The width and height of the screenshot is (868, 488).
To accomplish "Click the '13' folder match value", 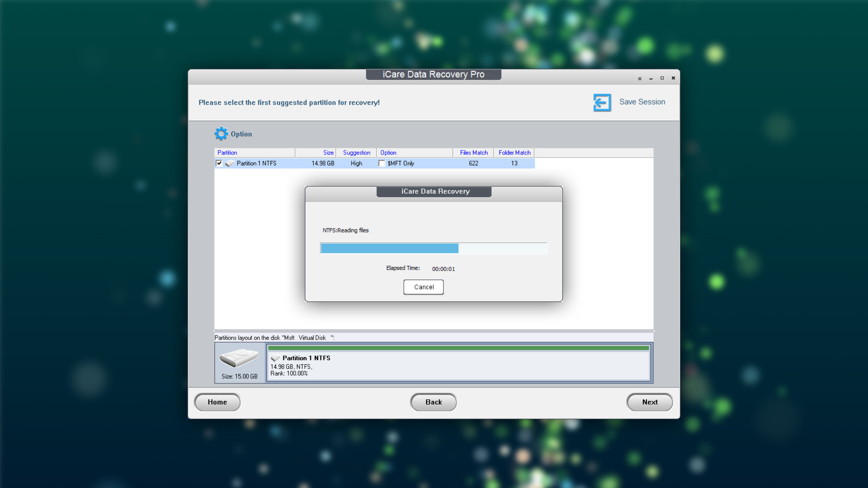I will (x=514, y=163).
